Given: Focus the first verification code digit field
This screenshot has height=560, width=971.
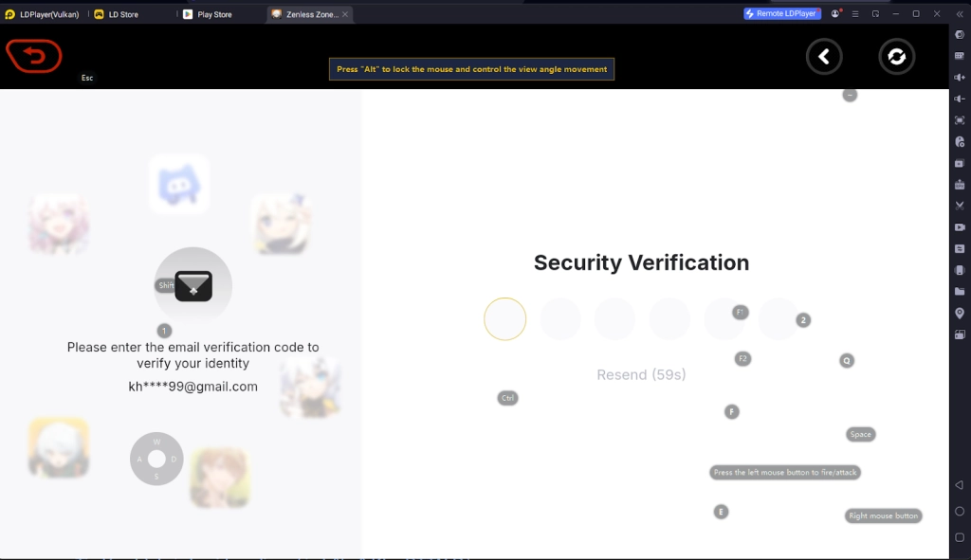Looking at the screenshot, I should click(504, 318).
